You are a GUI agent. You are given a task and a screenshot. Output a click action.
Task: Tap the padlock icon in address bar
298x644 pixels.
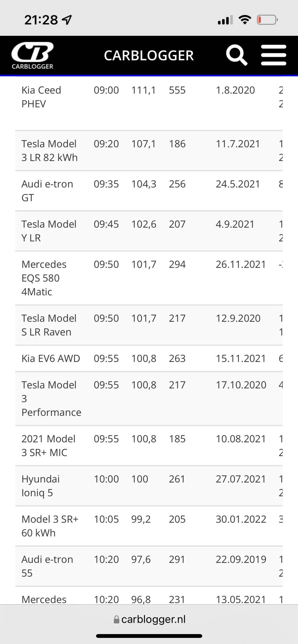[117, 620]
